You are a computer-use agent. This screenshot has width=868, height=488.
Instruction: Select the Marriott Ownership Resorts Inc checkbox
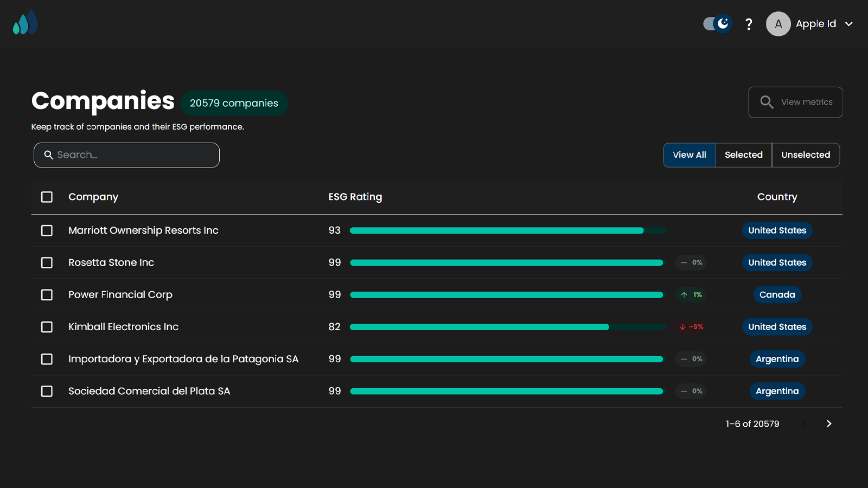point(47,230)
